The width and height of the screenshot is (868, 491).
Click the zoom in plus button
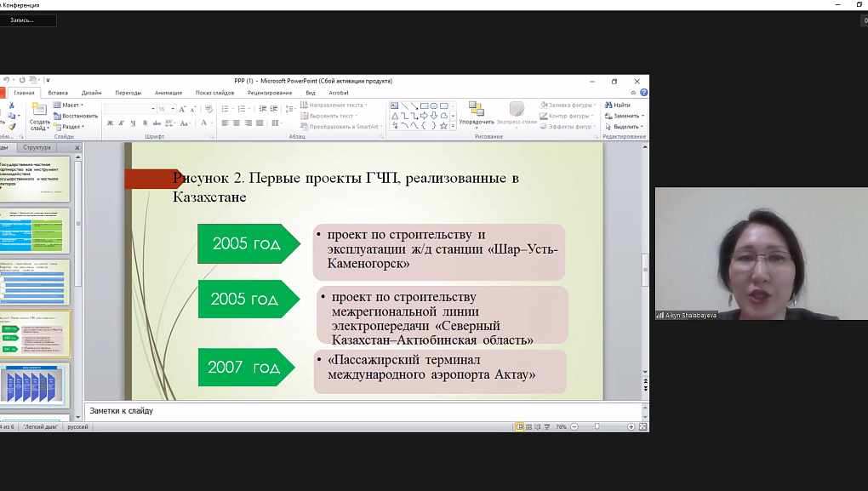[x=631, y=427]
